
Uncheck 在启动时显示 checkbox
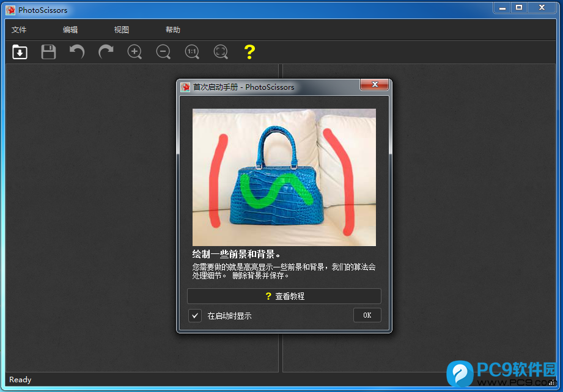click(195, 316)
